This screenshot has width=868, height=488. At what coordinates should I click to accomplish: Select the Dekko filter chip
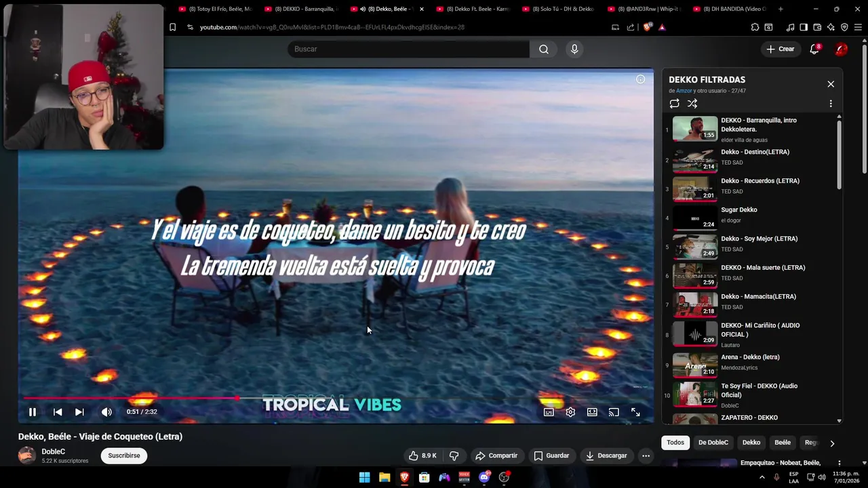[751, 443]
